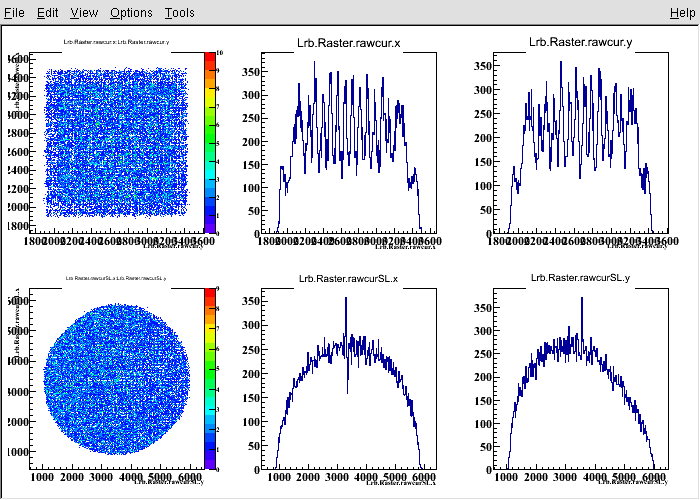
Task: Click the Lrb.Raster.rawcurSL.x histogram title
Action: pyautogui.click(x=348, y=279)
